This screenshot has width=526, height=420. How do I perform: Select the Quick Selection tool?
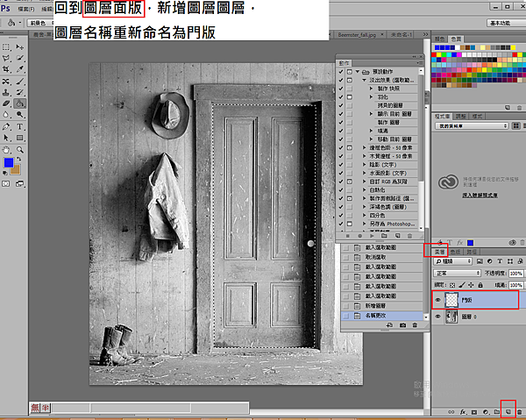tap(20, 59)
